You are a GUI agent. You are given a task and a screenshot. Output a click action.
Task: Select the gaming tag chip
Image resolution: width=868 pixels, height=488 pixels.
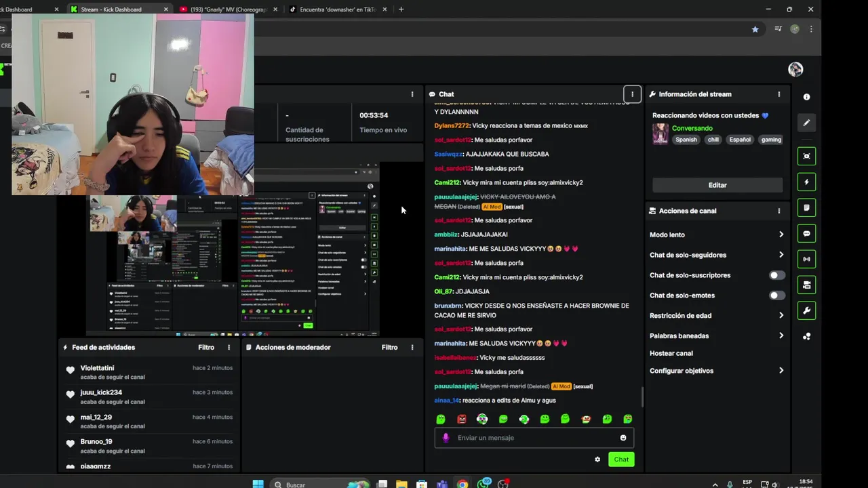coord(771,140)
